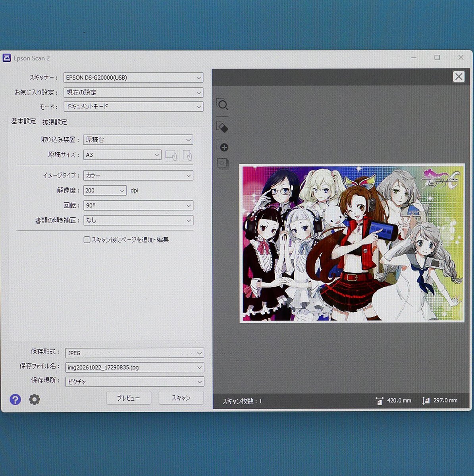Enable スキャン後にページを追加・編集 checkbox
Viewport: 474px width, 476px height.
(87, 240)
